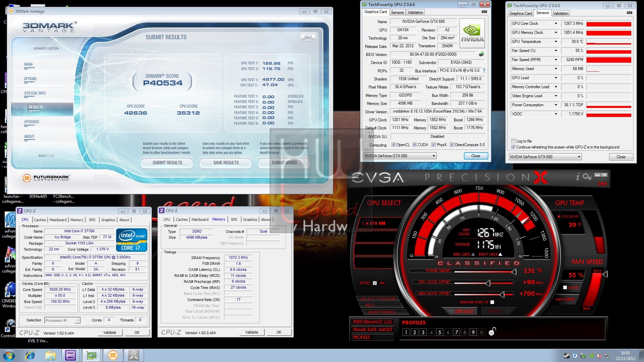This screenshot has height=362, width=644.
Task: Click the BIOS save chip icon in GPU-Z
Action: (481, 54)
